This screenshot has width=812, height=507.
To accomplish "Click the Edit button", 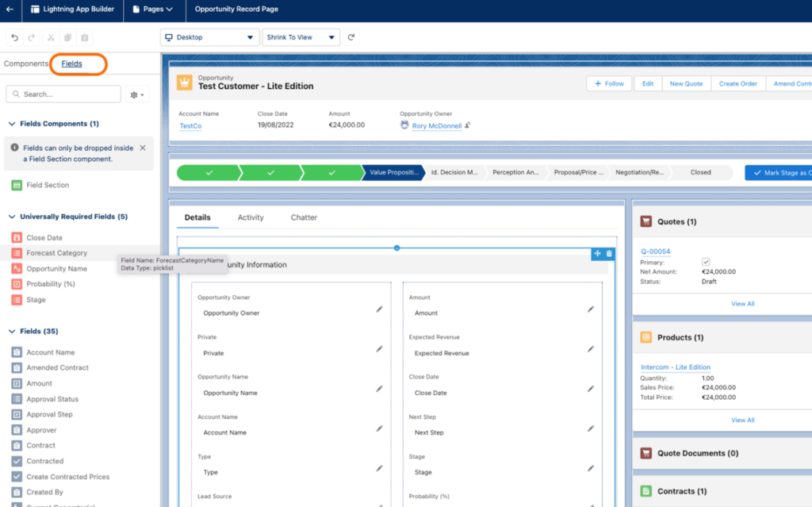I will pos(648,83).
